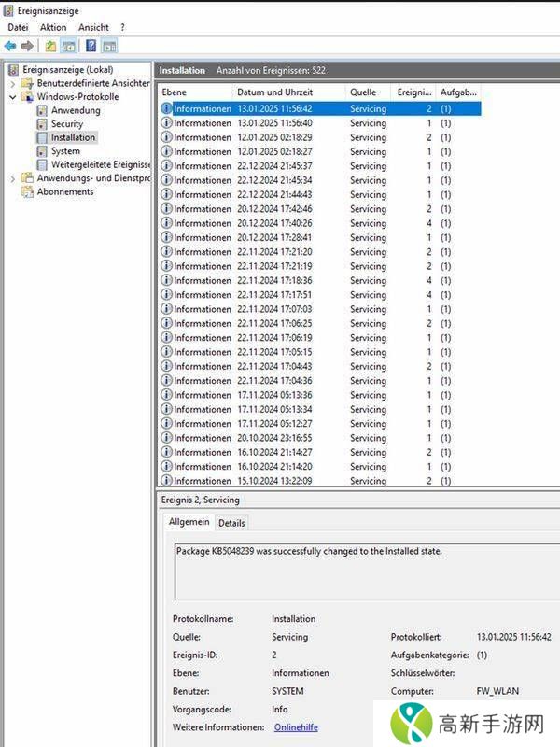Sort events by Datum und Uhrzeit column
This screenshot has width=560, height=747.
pos(274,92)
